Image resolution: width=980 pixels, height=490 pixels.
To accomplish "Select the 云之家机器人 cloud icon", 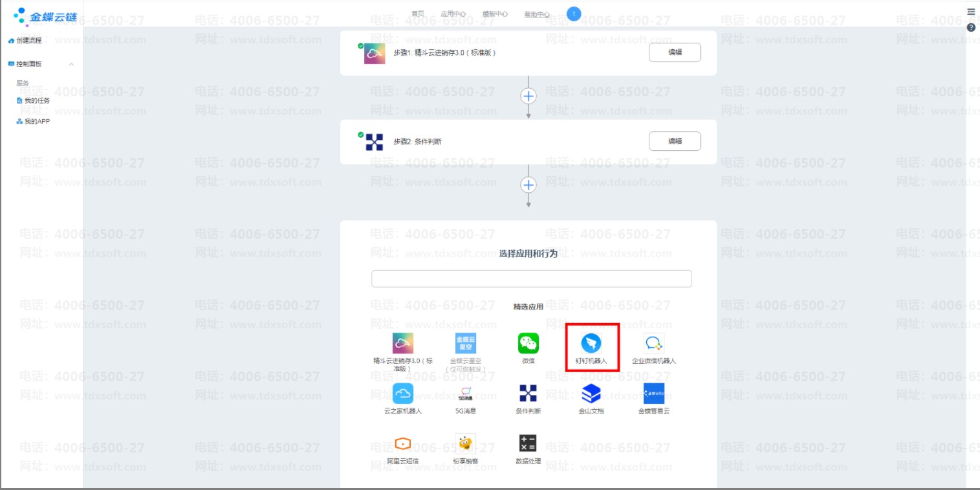I will point(403,394).
